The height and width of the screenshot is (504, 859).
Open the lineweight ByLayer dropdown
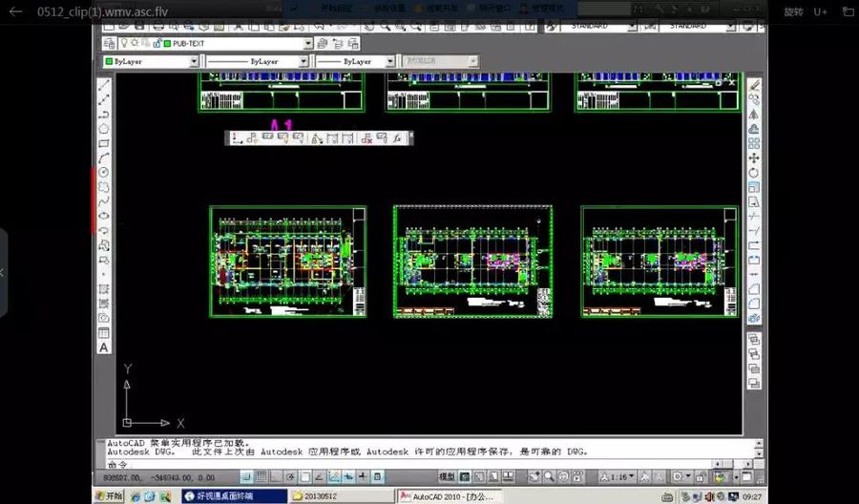coord(390,61)
